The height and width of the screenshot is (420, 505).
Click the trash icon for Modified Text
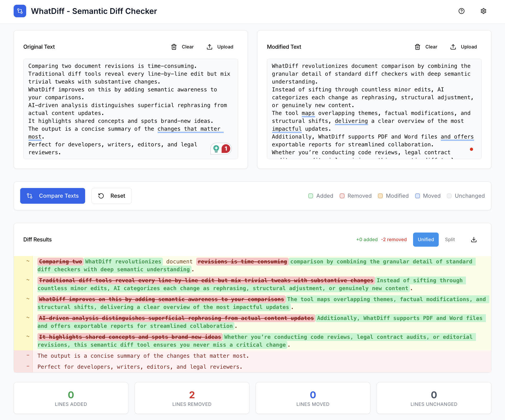tap(418, 47)
